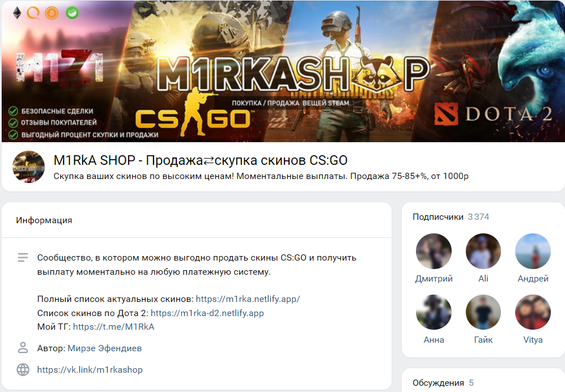Viewport: 565px width, 392px height.
Task: Click the globe icon beside the vk.link address
Action: 23,370
